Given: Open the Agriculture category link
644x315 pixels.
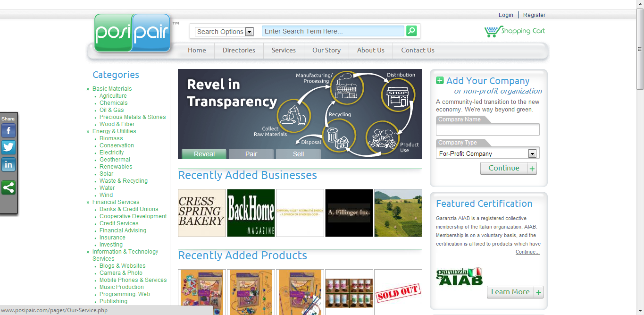Looking at the screenshot, I should point(113,96).
